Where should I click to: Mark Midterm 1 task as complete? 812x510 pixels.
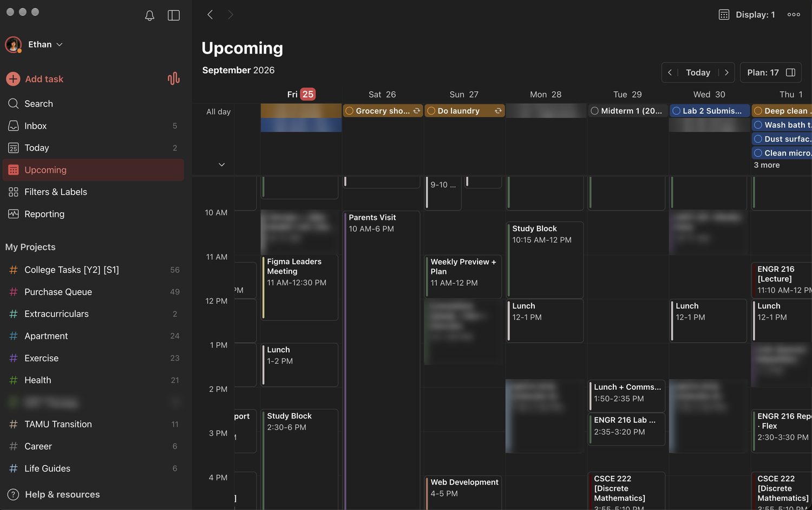pos(595,111)
